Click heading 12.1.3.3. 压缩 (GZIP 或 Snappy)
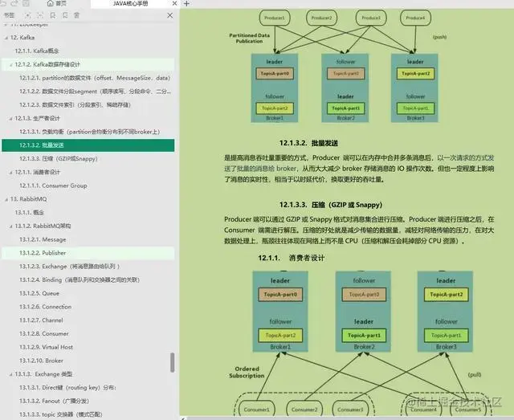 click(x=331, y=205)
